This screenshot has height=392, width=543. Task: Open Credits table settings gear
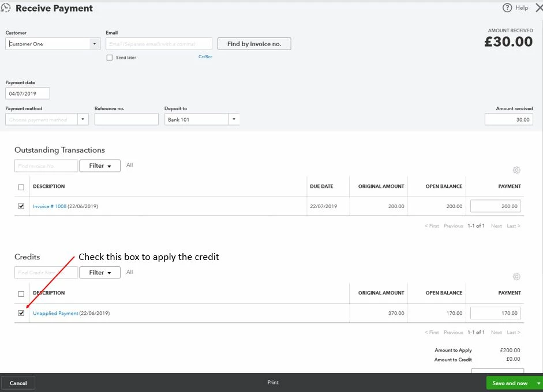(x=516, y=277)
